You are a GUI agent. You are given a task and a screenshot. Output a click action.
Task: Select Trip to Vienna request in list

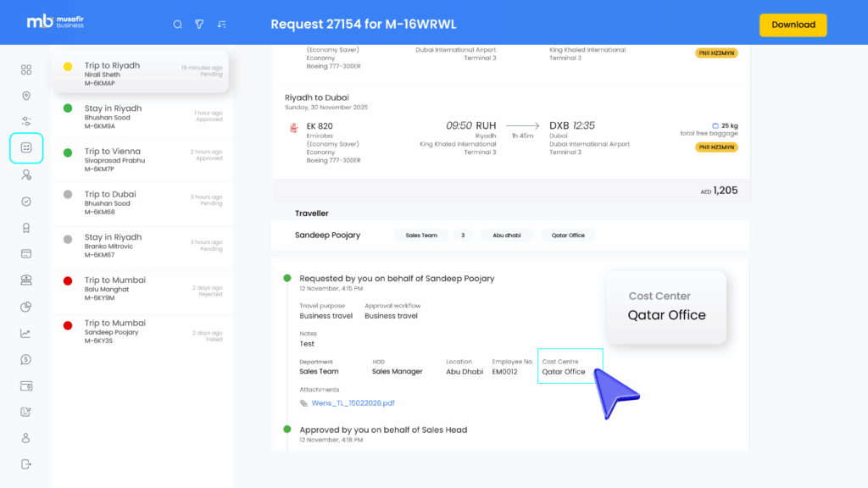140,160
